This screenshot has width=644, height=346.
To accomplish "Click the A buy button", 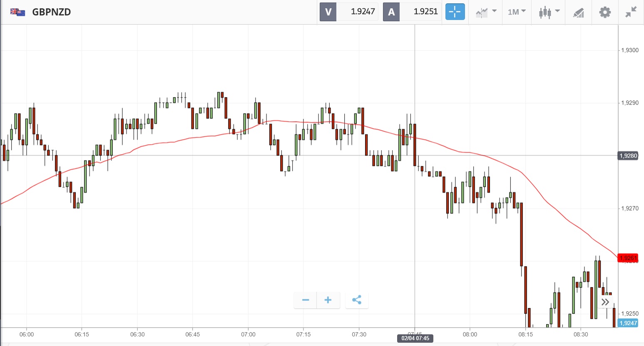I will 391,12.
